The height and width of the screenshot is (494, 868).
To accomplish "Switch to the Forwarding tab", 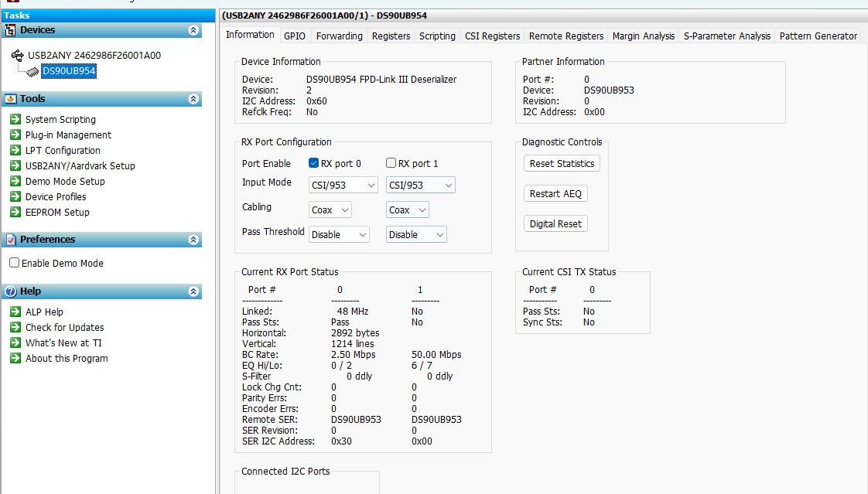I will click(x=340, y=36).
